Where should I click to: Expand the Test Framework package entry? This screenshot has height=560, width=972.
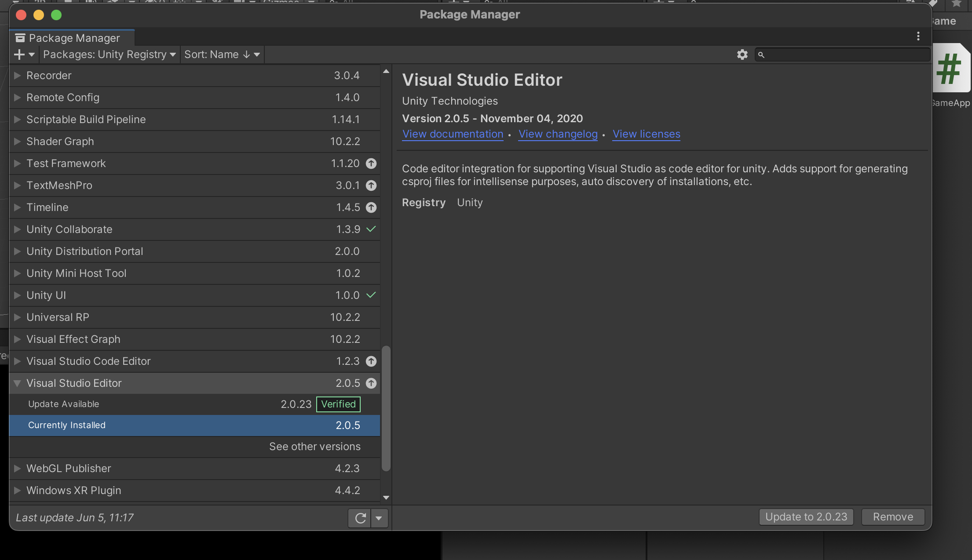pos(18,164)
